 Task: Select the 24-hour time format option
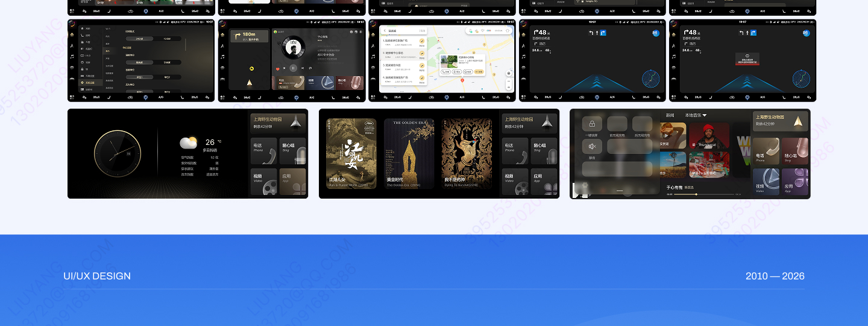click(139, 39)
